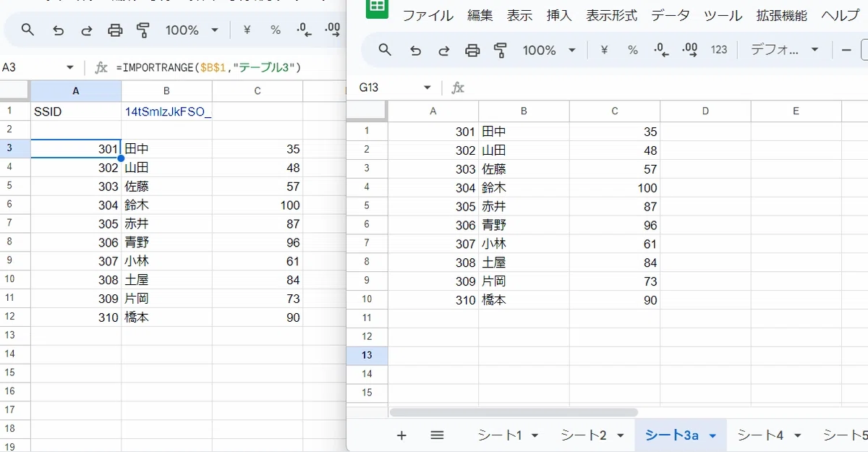Apply yen currency format in right window

(605, 50)
